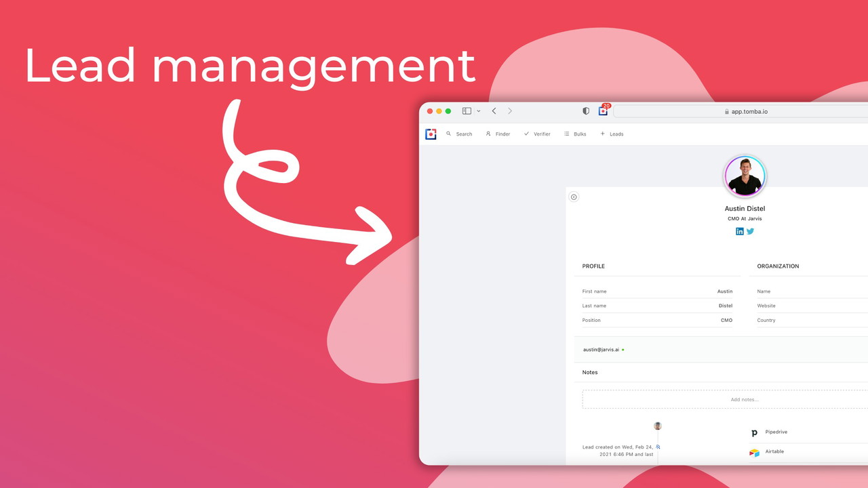Open the privacy shield icon

[586, 111]
